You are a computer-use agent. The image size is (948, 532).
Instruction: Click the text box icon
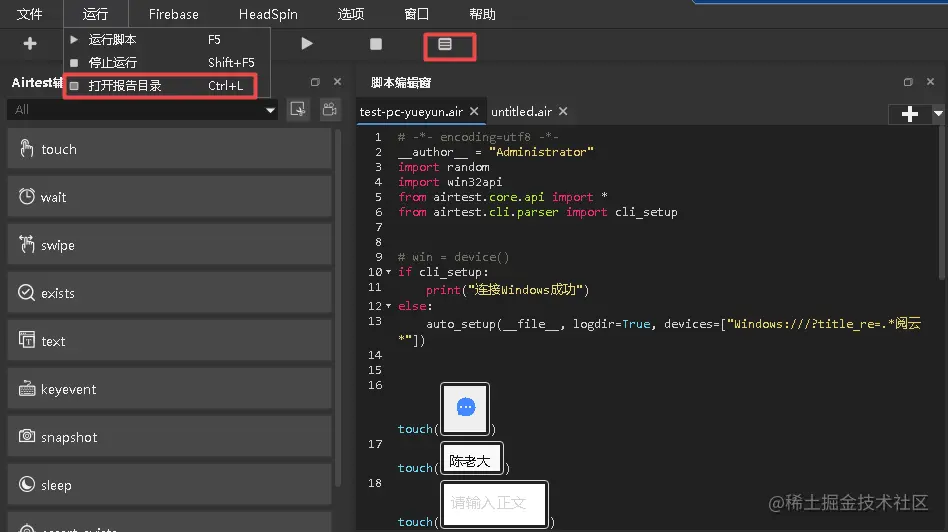pos(27,340)
